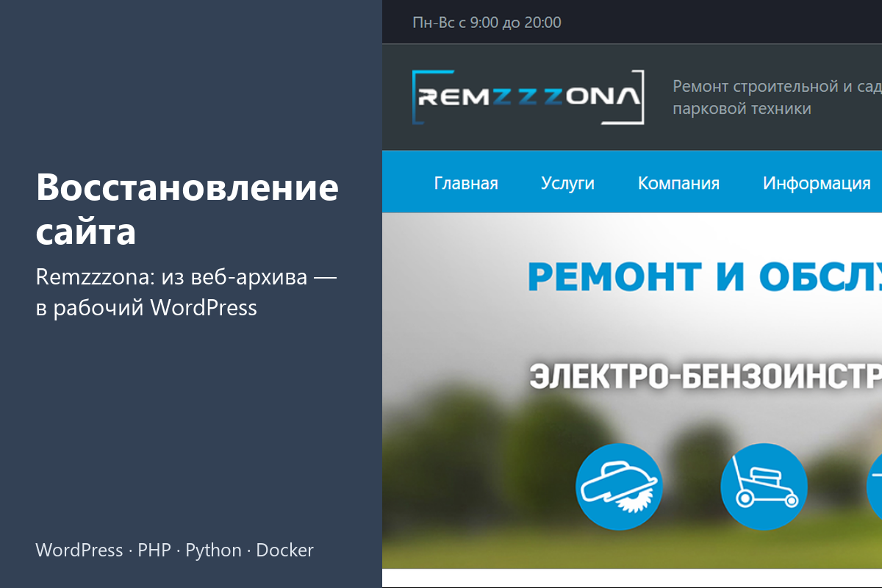Open the Услуги menu item
Image resolution: width=882 pixels, height=588 pixels.
pyautogui.click(x=567, y=183)
